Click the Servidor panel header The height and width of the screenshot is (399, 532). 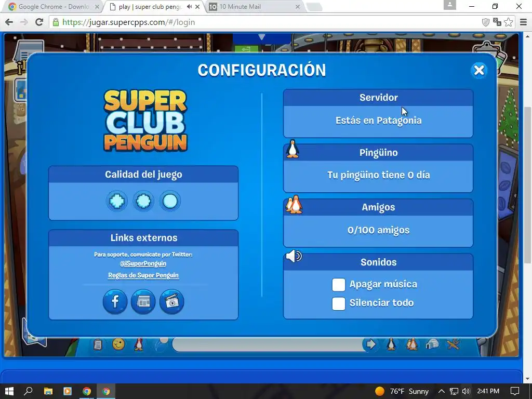(378, 98)
